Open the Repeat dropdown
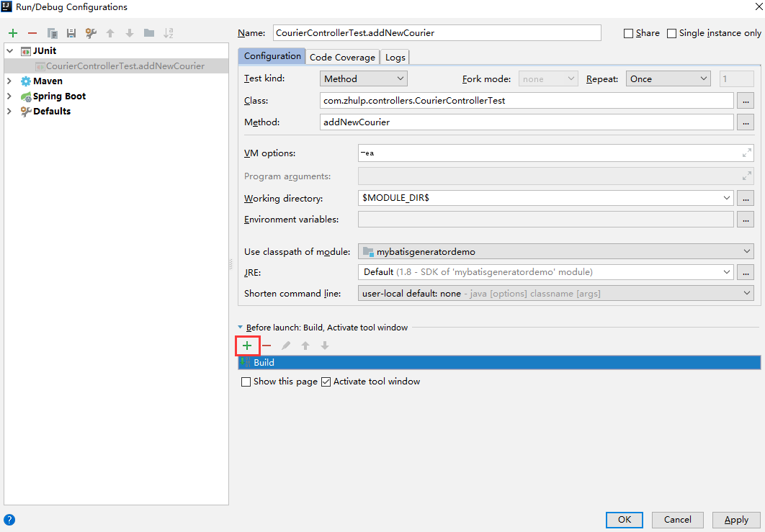The image size is (765, 532). (668, 78)
